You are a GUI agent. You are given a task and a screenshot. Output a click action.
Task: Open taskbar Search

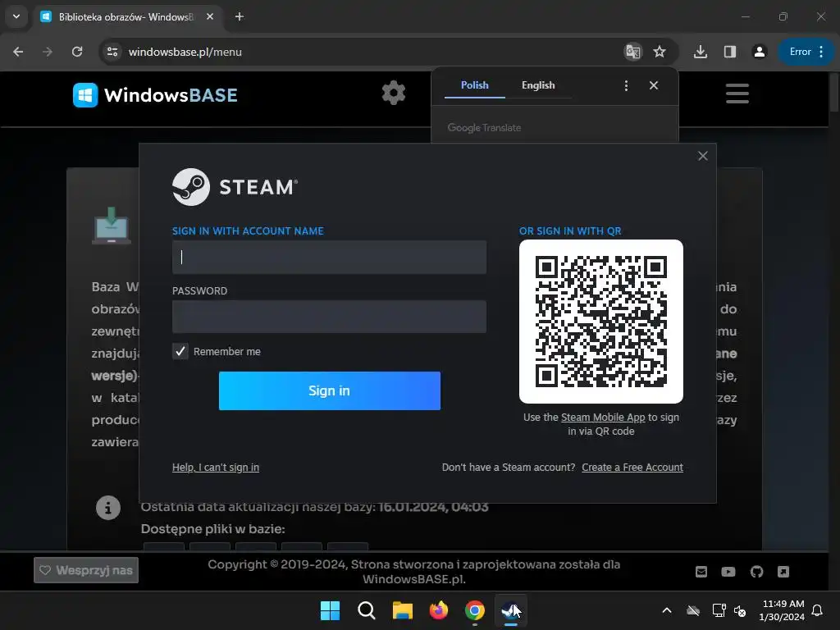[x=367, y=610]
